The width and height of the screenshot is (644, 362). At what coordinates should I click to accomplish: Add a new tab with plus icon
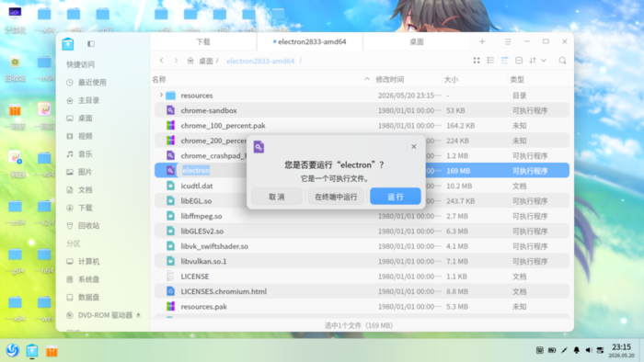pos(482,41)
